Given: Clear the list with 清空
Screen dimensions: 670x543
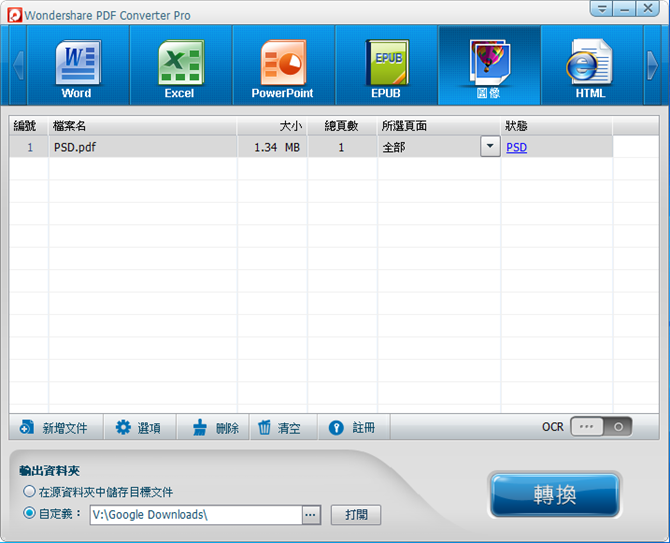Looking at the screenshot, I should 283,427.
